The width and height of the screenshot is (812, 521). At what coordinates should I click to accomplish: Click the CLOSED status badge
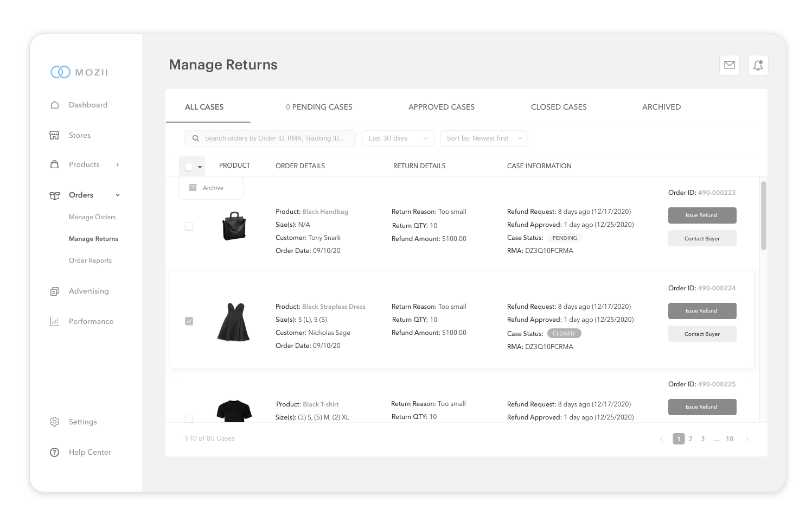click(564, 333)
